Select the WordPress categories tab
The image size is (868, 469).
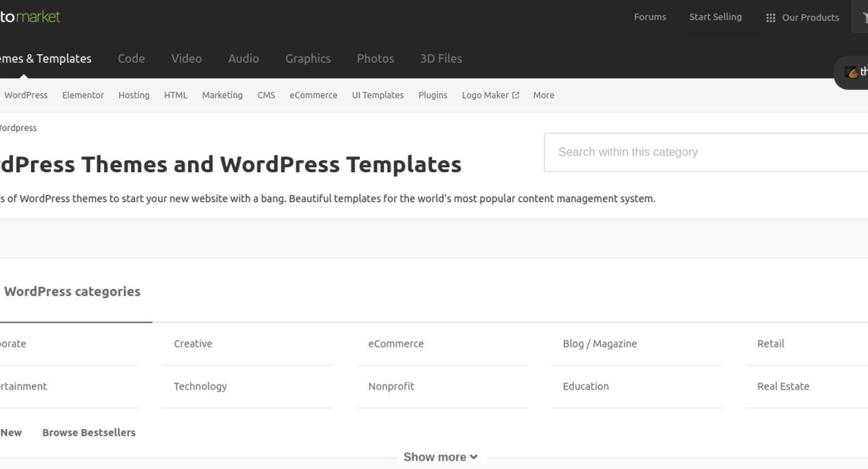click(x=72, y=292)
